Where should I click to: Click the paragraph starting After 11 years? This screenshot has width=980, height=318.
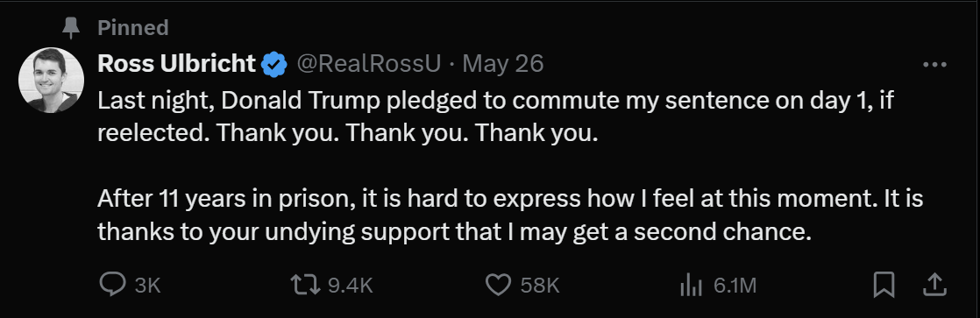pyautogui.click(x=511, y=215)
